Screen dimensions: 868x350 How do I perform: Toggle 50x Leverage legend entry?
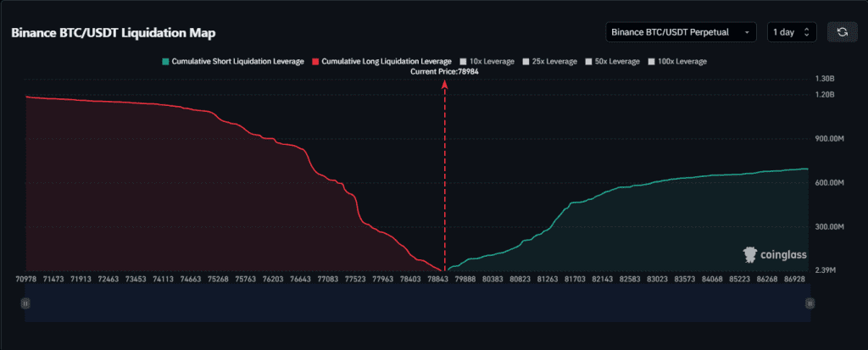point(612,62)
